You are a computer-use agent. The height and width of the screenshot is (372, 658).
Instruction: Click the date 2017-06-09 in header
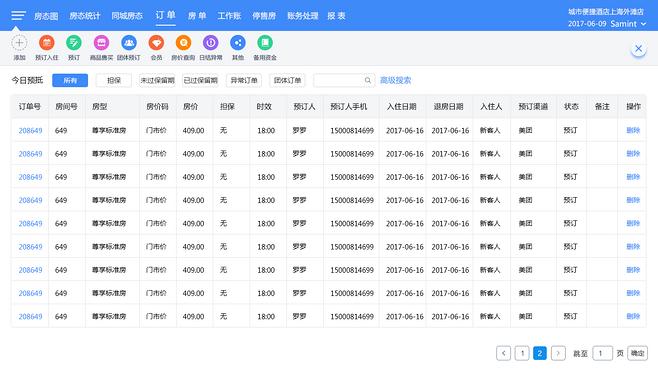587,24
